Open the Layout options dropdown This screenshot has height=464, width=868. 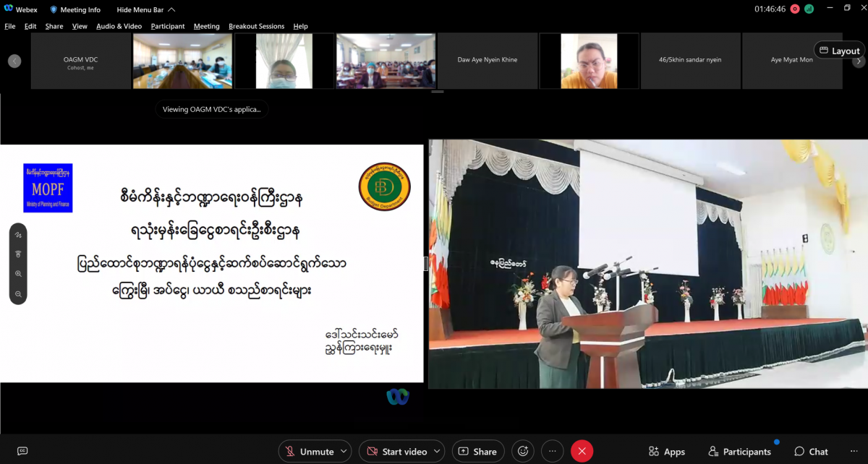pos(839,51)
